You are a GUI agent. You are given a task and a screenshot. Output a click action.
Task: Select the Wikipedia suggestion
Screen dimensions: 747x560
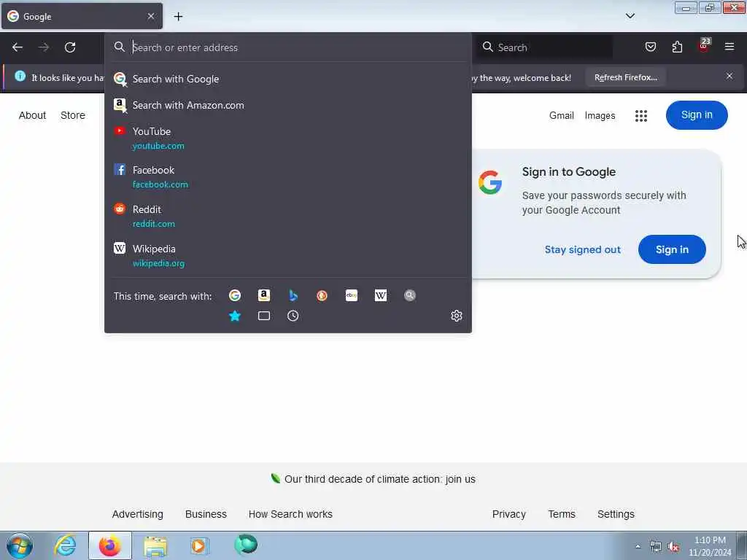coord(287,256)
